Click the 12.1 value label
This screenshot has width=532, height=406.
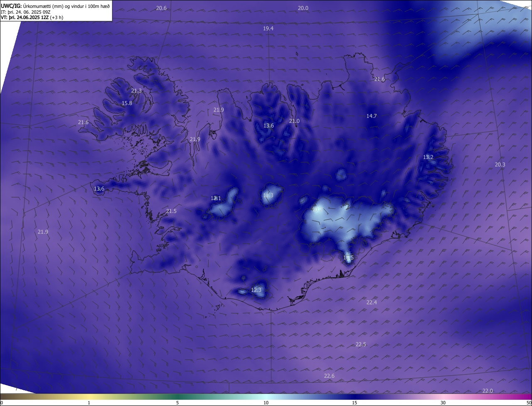216,198
